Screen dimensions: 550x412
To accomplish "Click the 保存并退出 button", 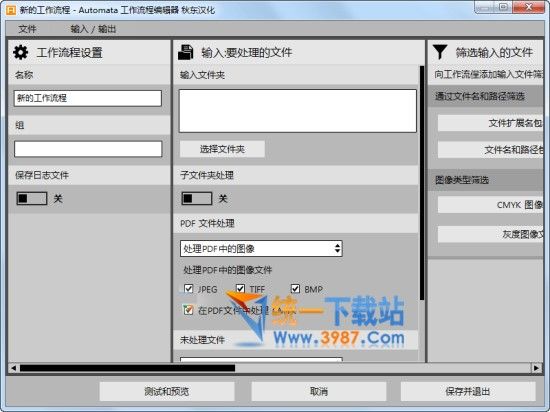I will coord(468,391).
